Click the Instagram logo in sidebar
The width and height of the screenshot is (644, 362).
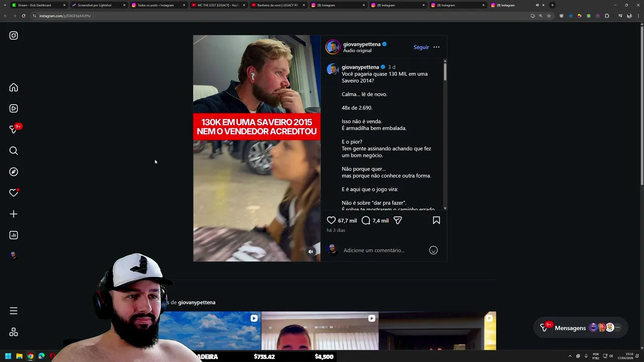click(x=14, y=36)
